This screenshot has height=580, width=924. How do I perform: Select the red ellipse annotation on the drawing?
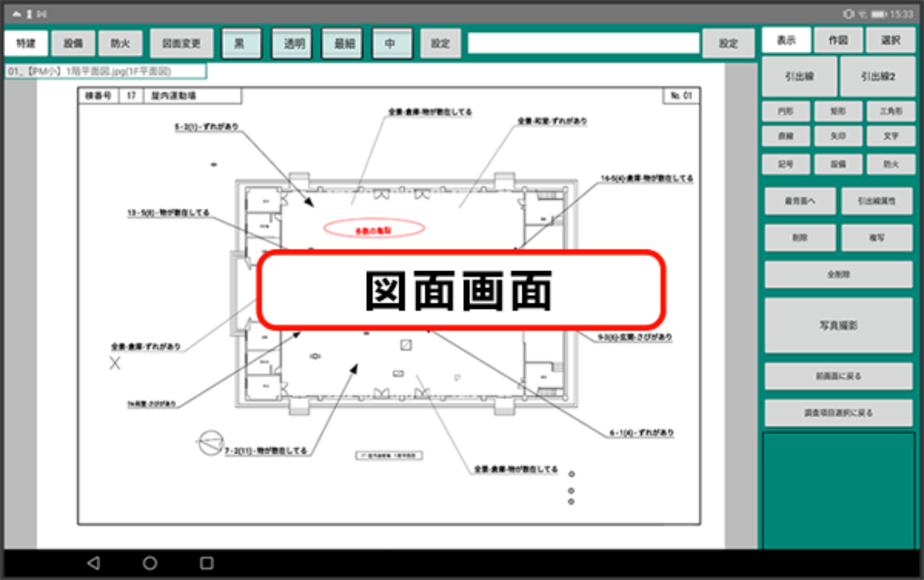pos(374,228)
